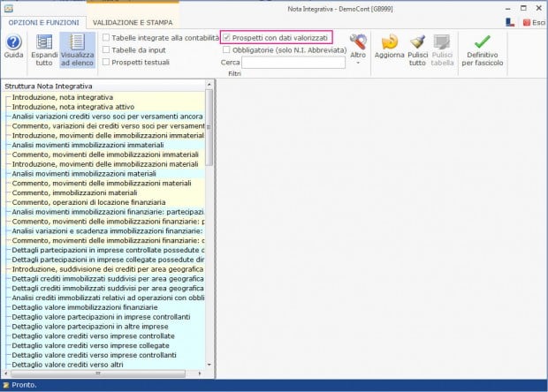Select Analisi crediti immobilizzati relativi ad operazioni
This screenshot has height=392, width=548.
point(109,298)
